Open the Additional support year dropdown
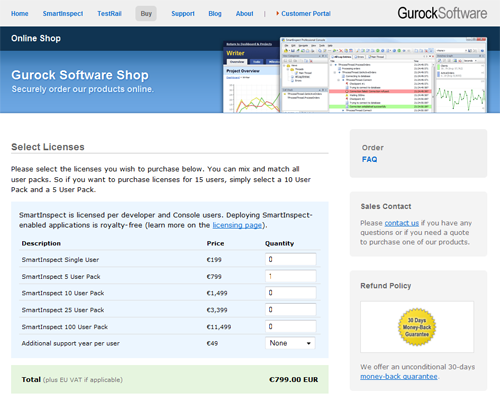The width and height of the screenshot is (500, 401). coord(290,343)
